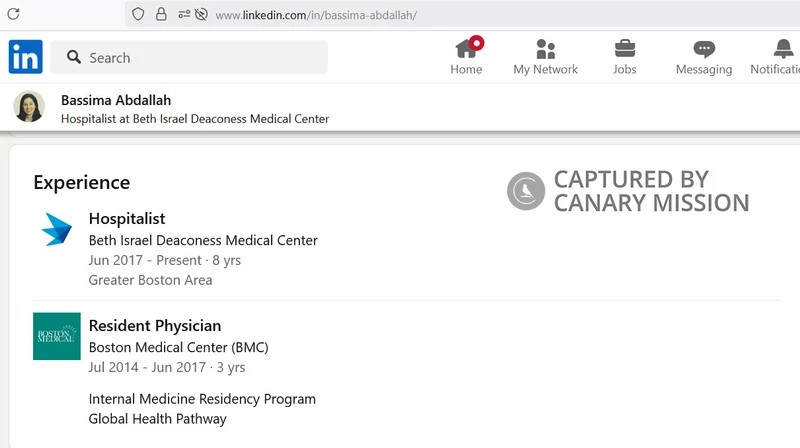Open Messaging from the nav bar

point(704,49)
